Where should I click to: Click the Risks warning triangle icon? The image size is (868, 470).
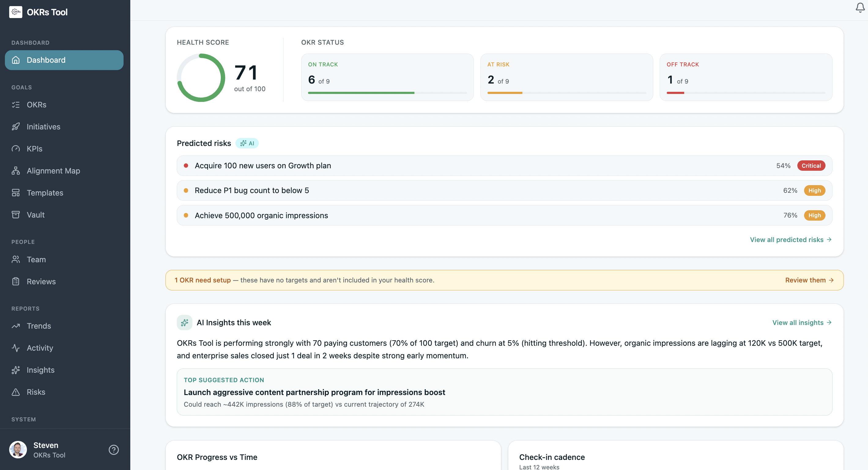coord(16,392)
